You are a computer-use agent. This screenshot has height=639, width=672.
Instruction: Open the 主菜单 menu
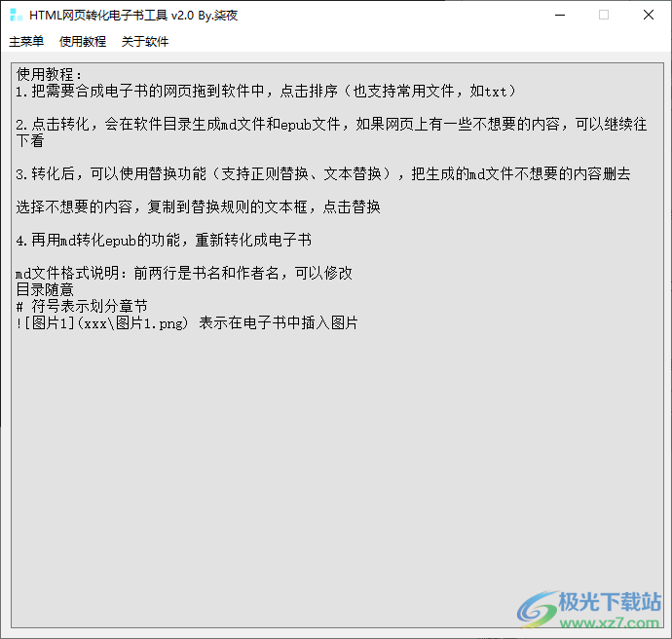[x=26, y=42]
